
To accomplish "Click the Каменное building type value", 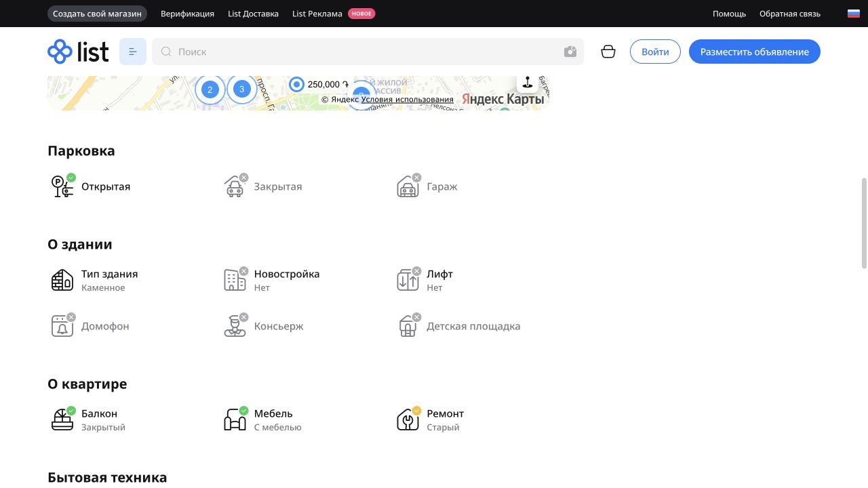I will (x=103, y=288).
